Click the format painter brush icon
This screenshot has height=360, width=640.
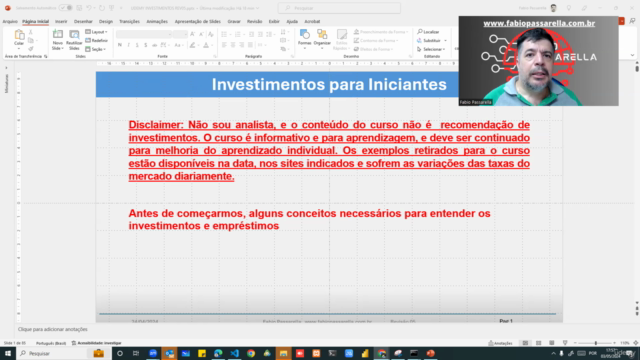31,49
